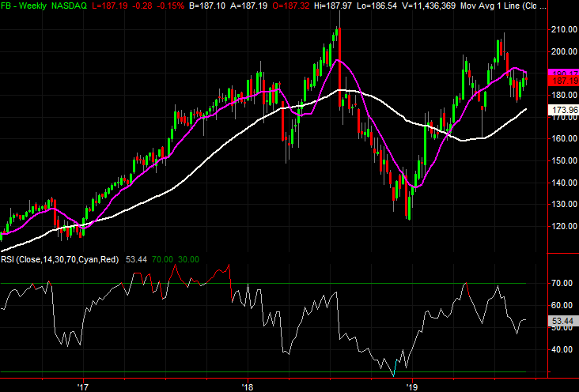Click the RSI 40.00 axis label
579x392 pixels.
tap(562, 349)
